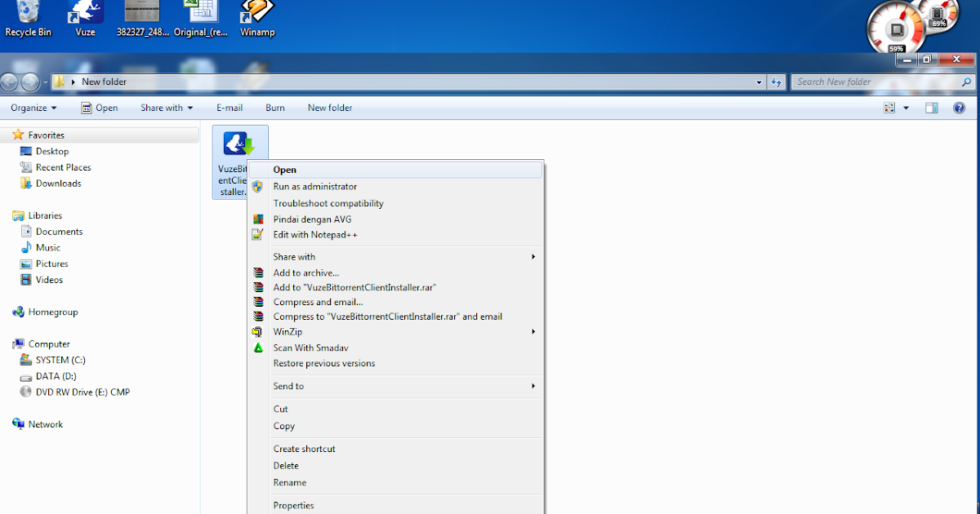980x514 pixels.
Task: Click the E-mail toolbar button
Action: coord(229,108)
